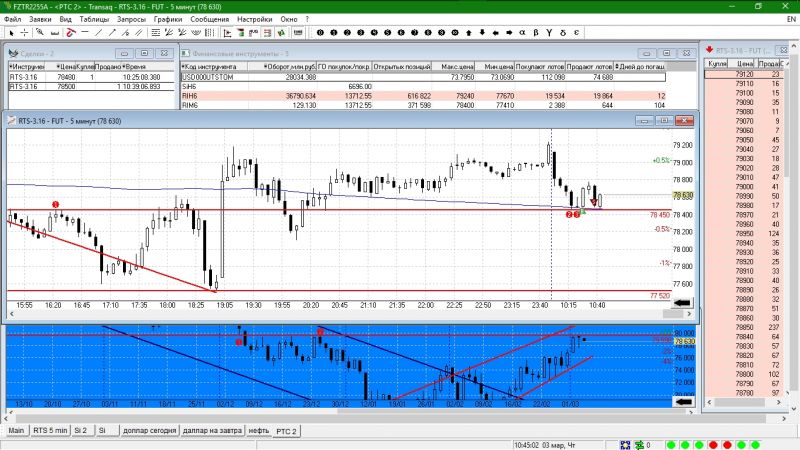This screenshot has width=800, height=450.
Task: Click the Макс.цена column header
Action: (x=454, y=66)
